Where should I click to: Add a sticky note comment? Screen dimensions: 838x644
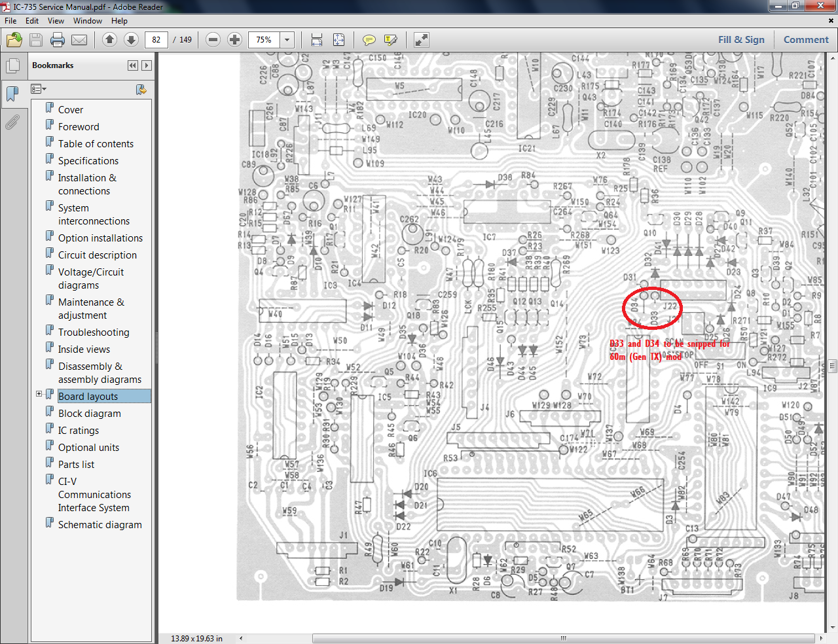click(x=369, y=40)
